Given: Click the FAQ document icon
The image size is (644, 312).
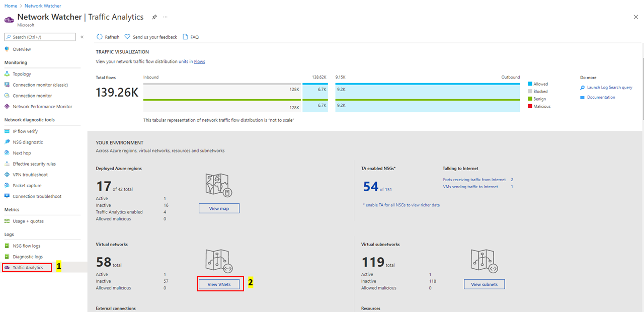Looking at the screenshot, I should click(x=185, y=37).
